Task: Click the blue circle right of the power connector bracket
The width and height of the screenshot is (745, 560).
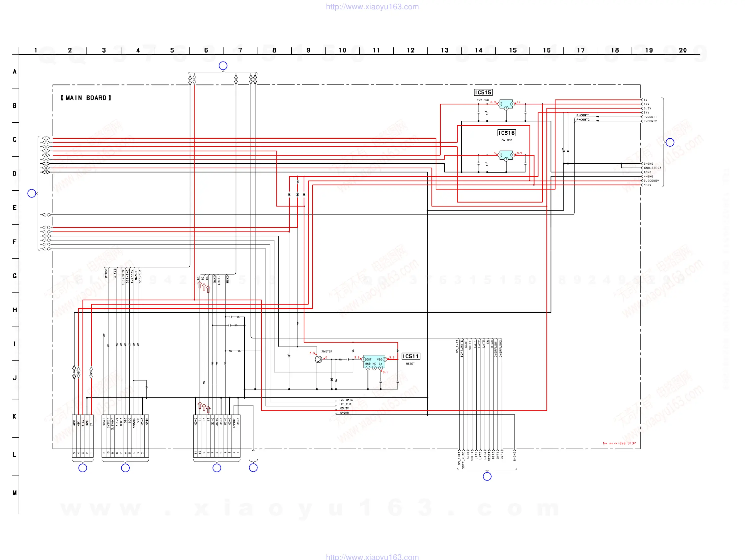Action: 670,142
